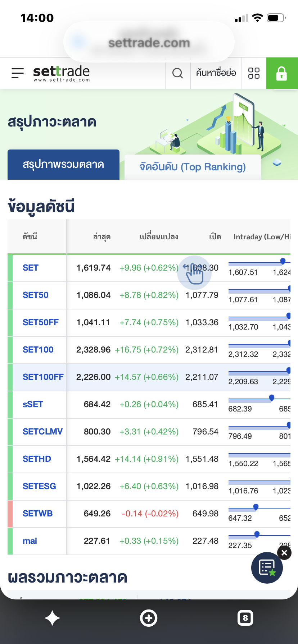298x644 pixels.
Task: Open the floating watchlist widget icon
Action: (267, 568)
